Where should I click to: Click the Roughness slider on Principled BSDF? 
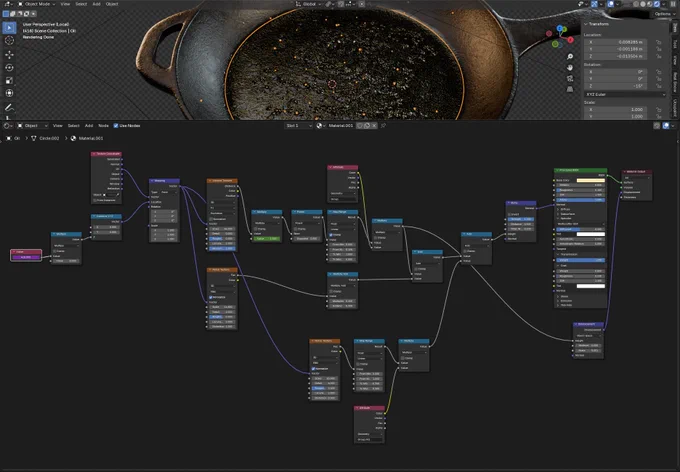pyautogui.click(x=580, y=190)
